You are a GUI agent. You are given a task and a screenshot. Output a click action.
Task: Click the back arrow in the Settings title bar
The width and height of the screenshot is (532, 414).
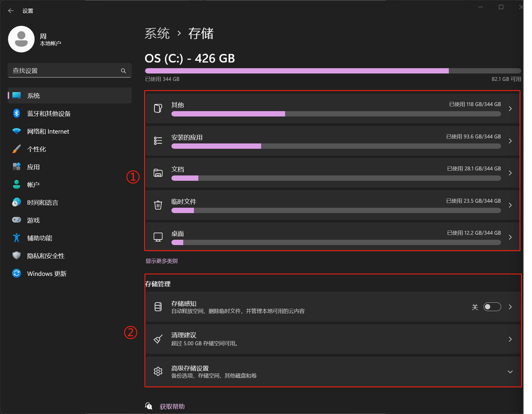pyautogui.click(x=11, y=11)
